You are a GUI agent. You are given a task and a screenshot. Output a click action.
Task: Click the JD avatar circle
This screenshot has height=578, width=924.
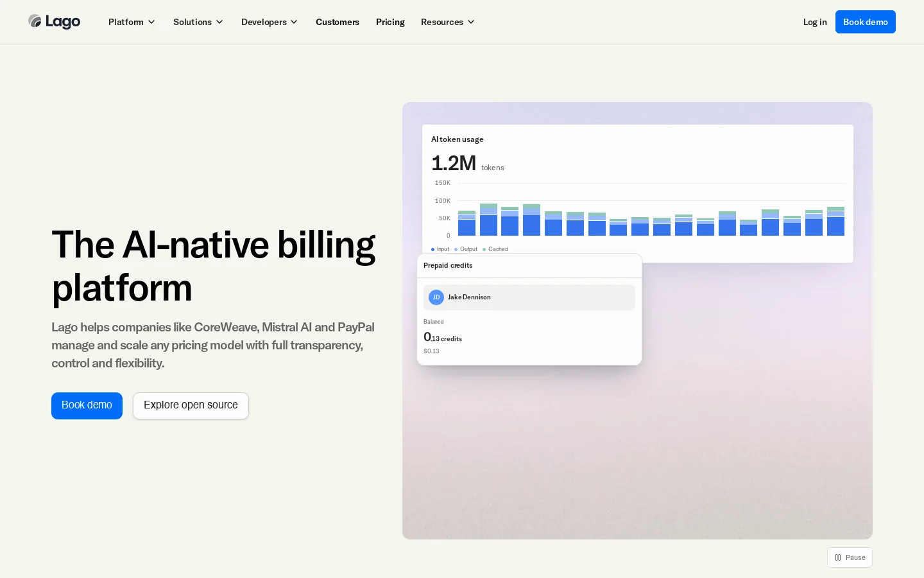tap(436, 297)
